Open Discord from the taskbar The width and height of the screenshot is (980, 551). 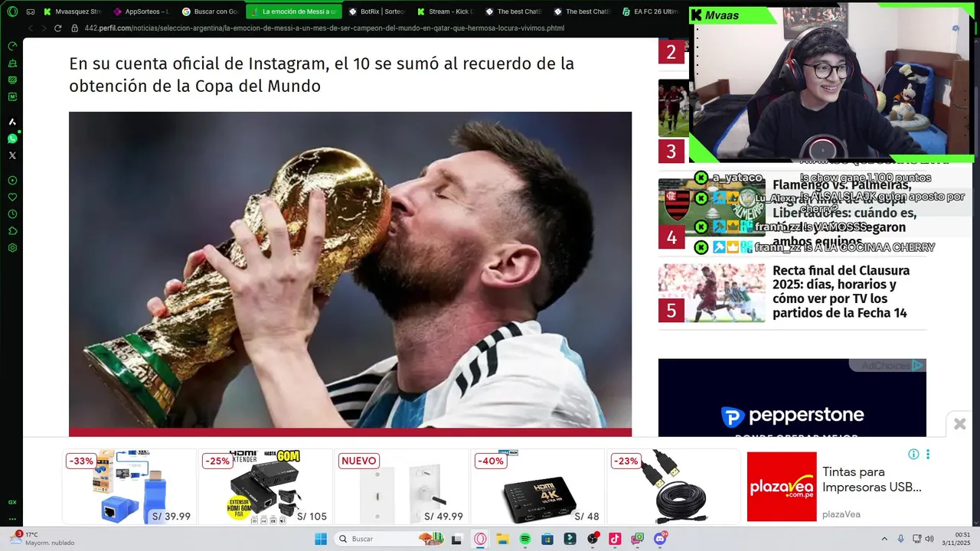(660, 539)
